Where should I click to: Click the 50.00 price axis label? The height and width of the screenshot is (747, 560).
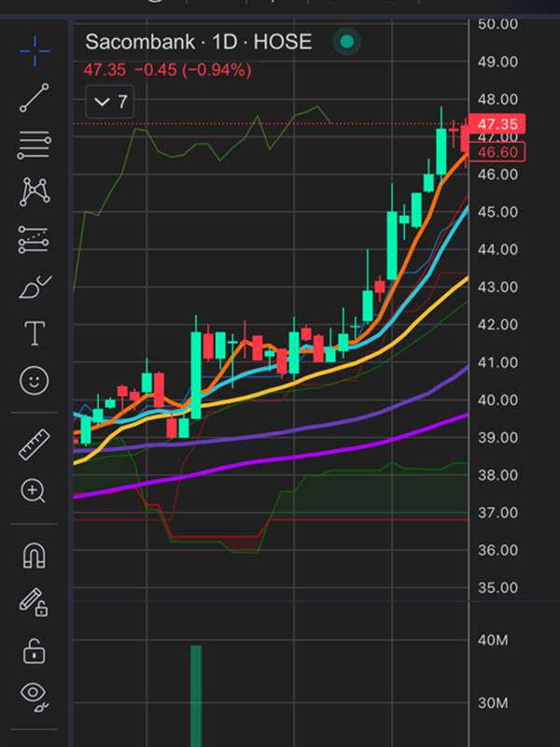tap(497, 24)
